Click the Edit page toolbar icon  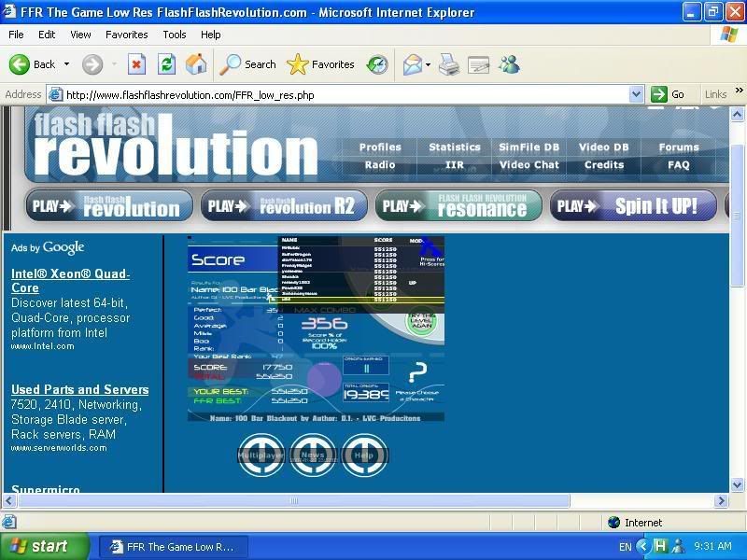478,64
